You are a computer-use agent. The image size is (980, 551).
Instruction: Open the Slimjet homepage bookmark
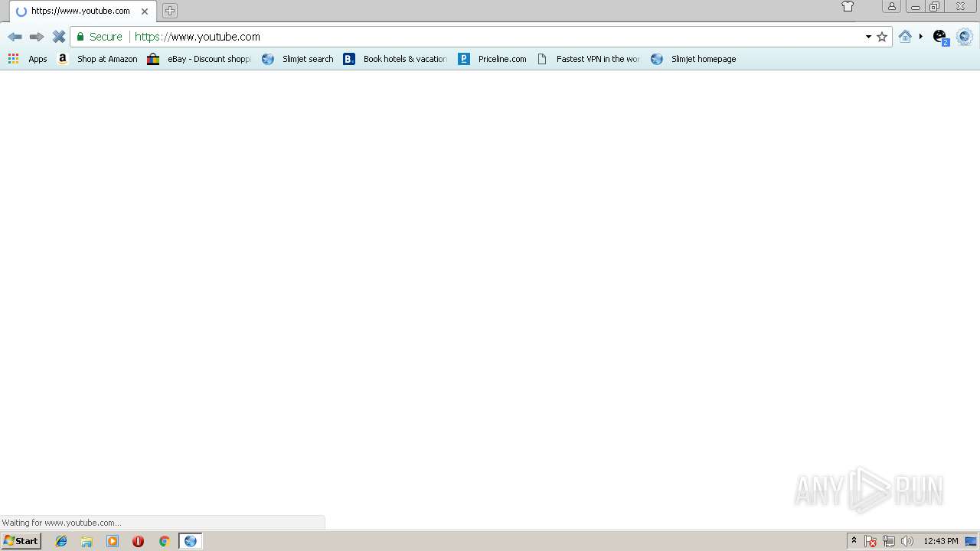694,59
